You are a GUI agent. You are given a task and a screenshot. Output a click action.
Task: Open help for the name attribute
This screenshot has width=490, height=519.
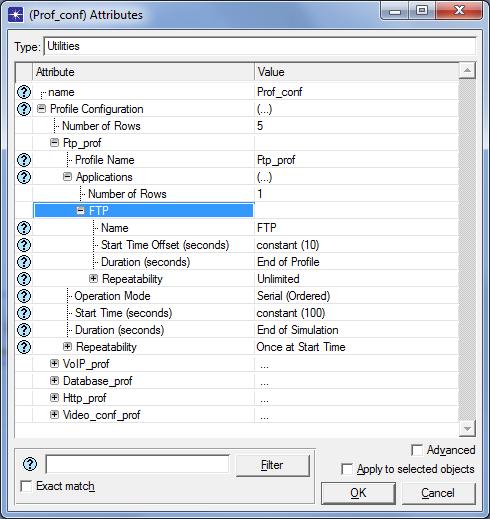24,92
